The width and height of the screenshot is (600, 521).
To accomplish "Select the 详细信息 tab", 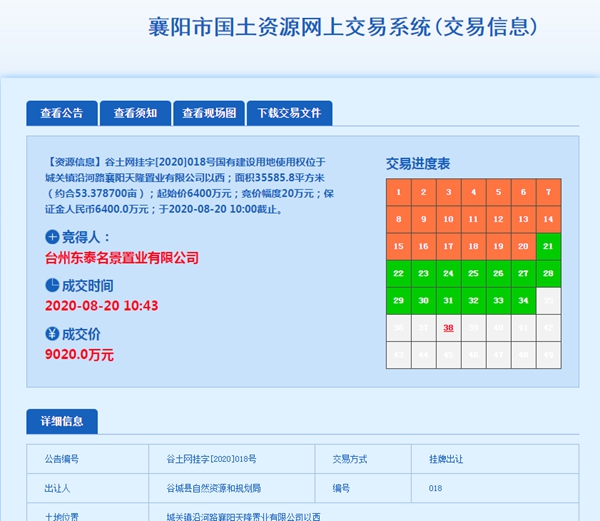I will [62, 421].
